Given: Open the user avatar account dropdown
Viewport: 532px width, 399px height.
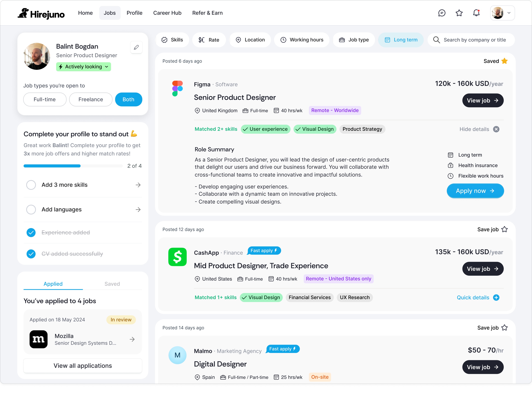Looking at the screenshot, I should point(502,13).
